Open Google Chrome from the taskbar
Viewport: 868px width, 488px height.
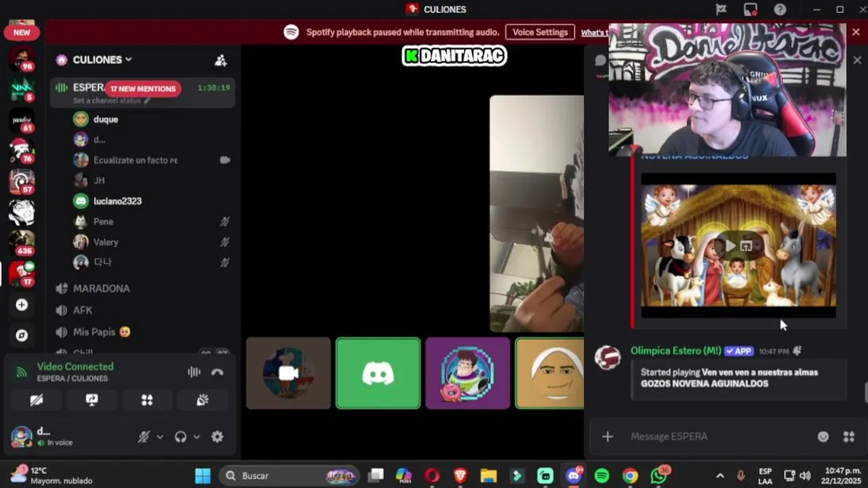pyautogui.click(x=630, y=476)
